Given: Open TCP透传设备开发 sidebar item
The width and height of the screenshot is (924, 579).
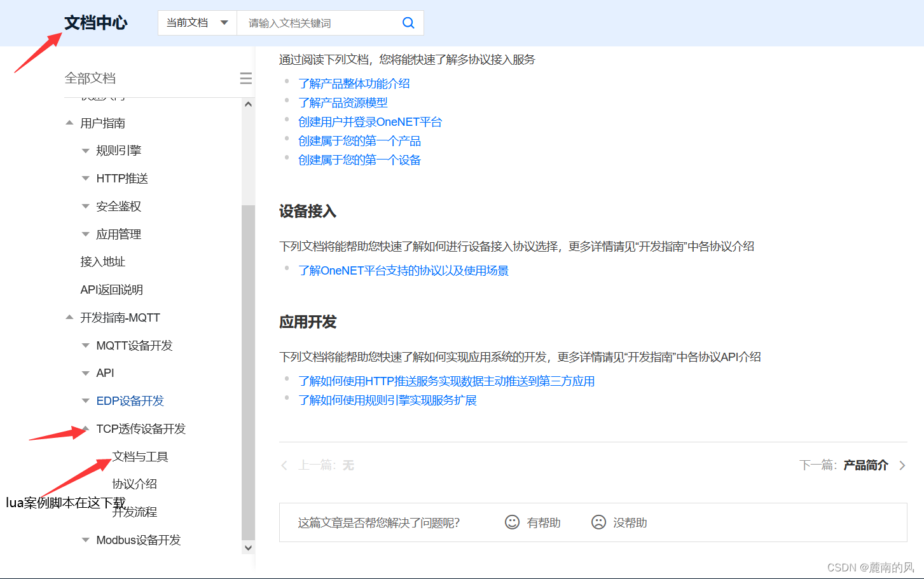Looking at the screenshot, I should (x=141, y=429).
